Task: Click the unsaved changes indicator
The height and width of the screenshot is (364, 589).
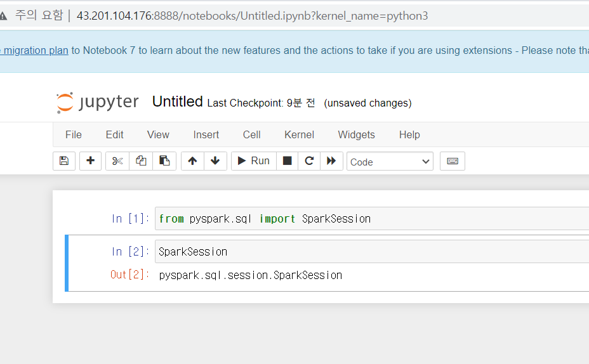Action: pos(367,103)
